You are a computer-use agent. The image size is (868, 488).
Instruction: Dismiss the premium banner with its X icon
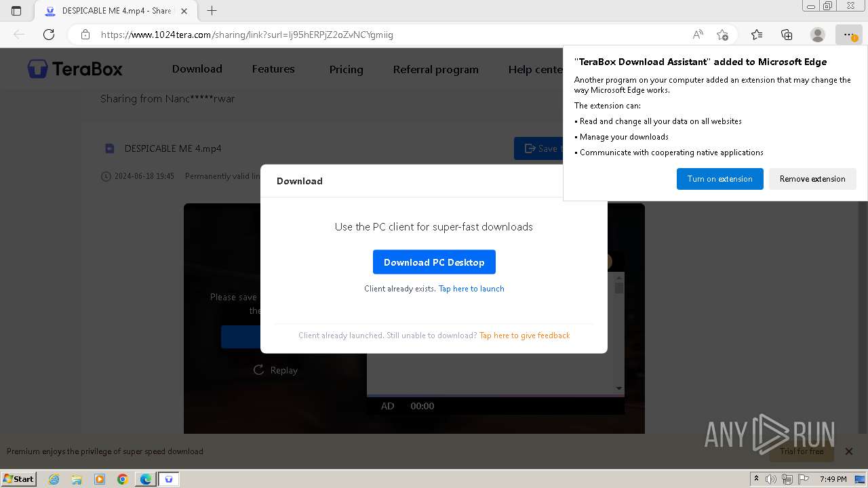(x=848, y=451)
